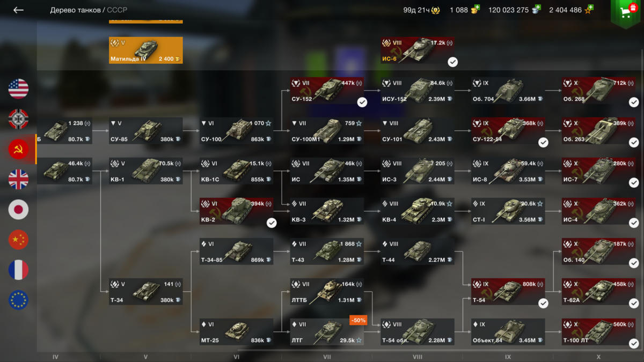
Task: Open the Дерево танков breadcrumb
Action: (x=75, y=10)
